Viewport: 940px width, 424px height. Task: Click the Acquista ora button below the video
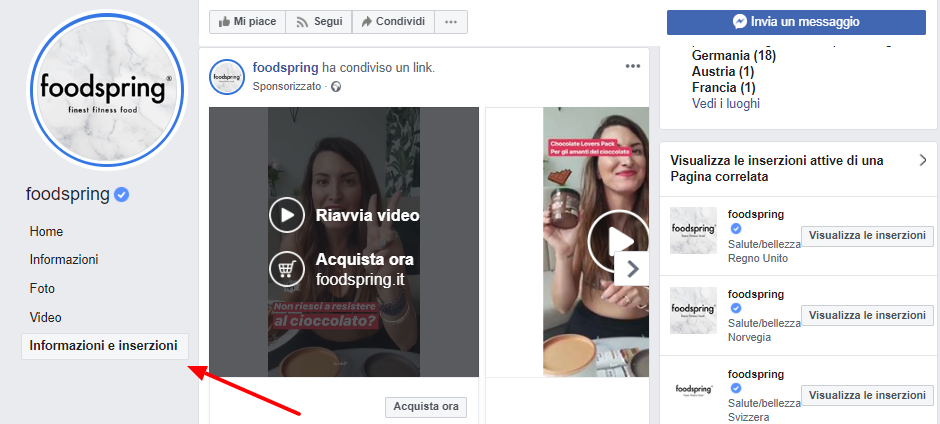coord(426,407)
